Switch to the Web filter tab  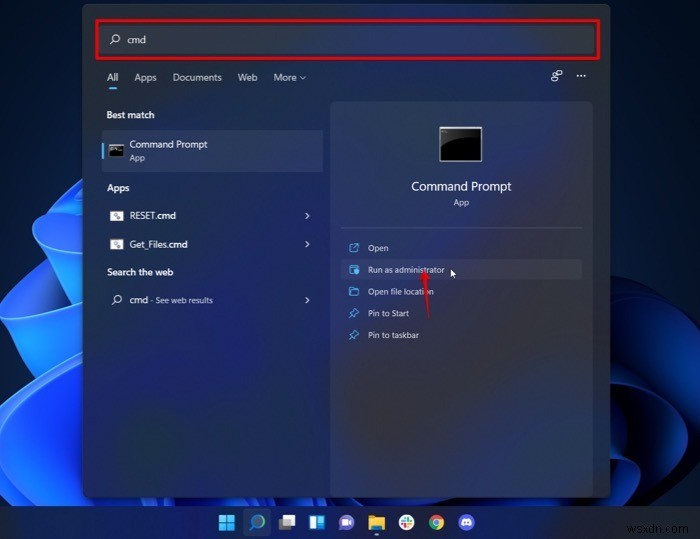point(247,77)
